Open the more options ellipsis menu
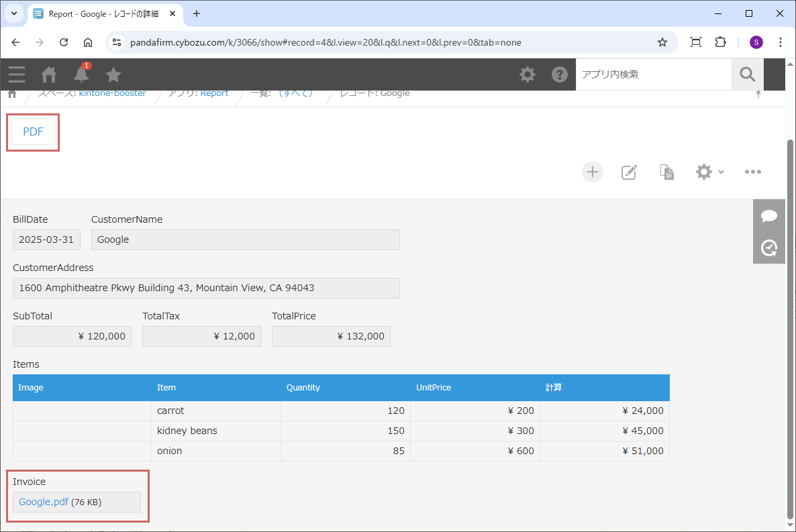Image resolution: width=796 pixels, height=532 pixels. pos(752,172)
